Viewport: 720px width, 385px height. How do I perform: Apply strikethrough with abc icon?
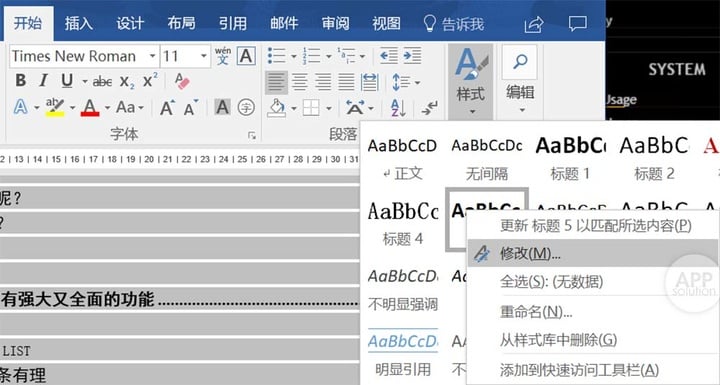tap(102, 82)
